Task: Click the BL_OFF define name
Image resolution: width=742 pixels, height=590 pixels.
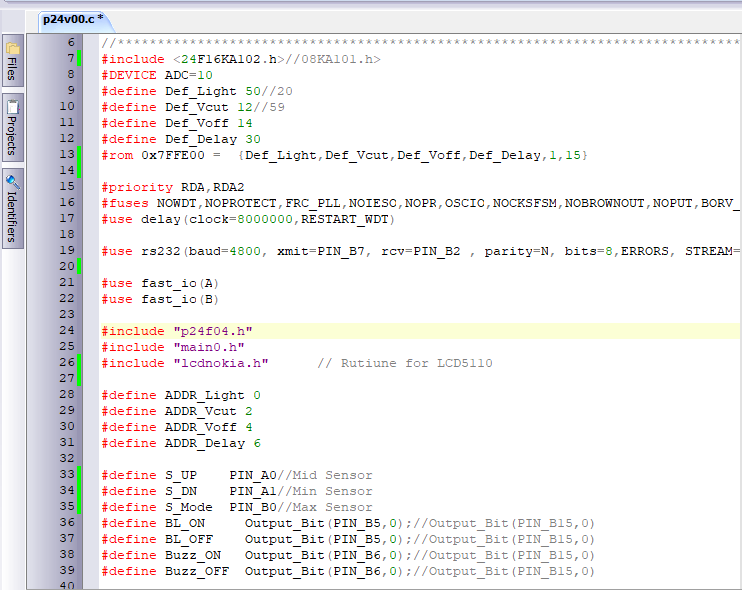Action: click(x=189, y=540)
